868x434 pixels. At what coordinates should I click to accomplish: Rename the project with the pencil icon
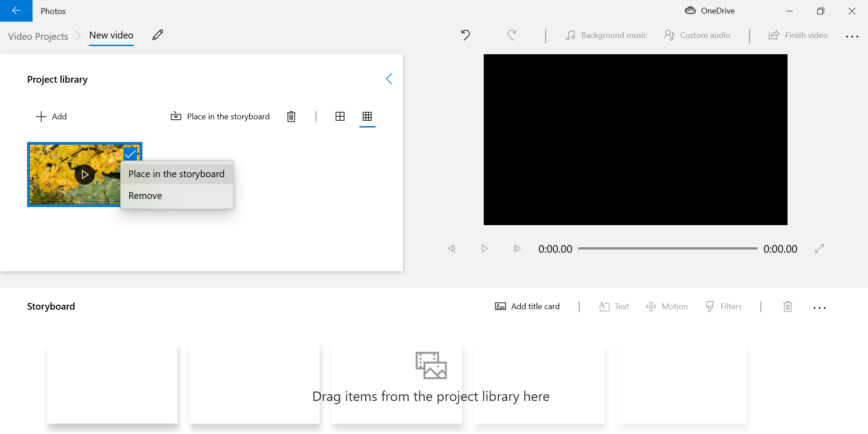[x=157, y=35]
